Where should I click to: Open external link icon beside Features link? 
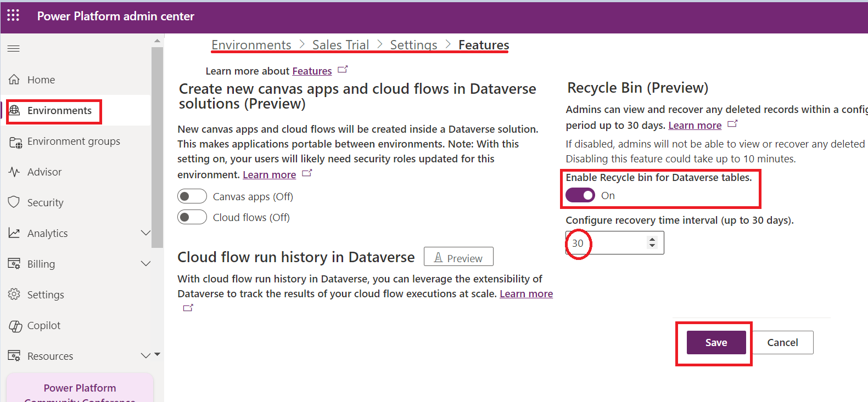343,70
